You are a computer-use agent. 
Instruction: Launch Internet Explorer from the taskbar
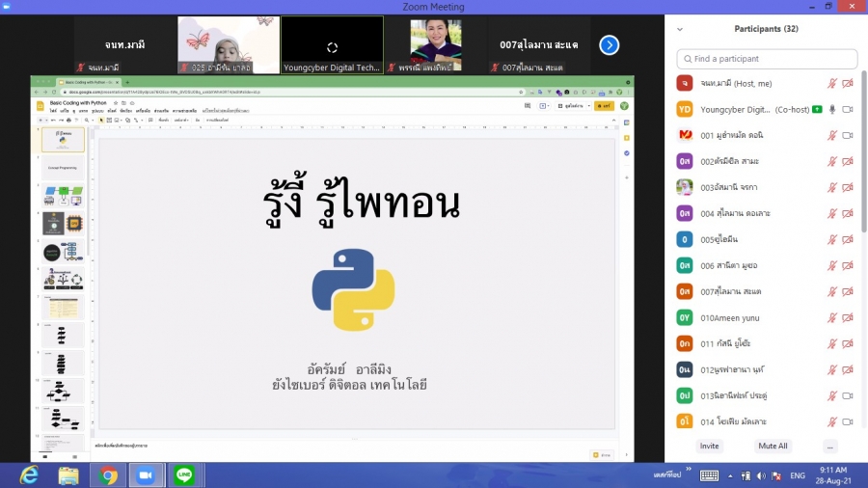click(x=30, y=474)
